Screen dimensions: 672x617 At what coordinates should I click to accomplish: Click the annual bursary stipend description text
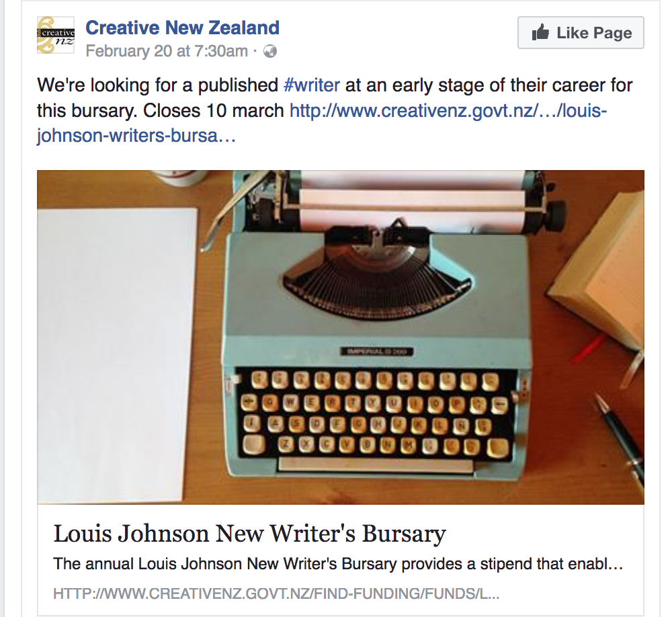338,563
